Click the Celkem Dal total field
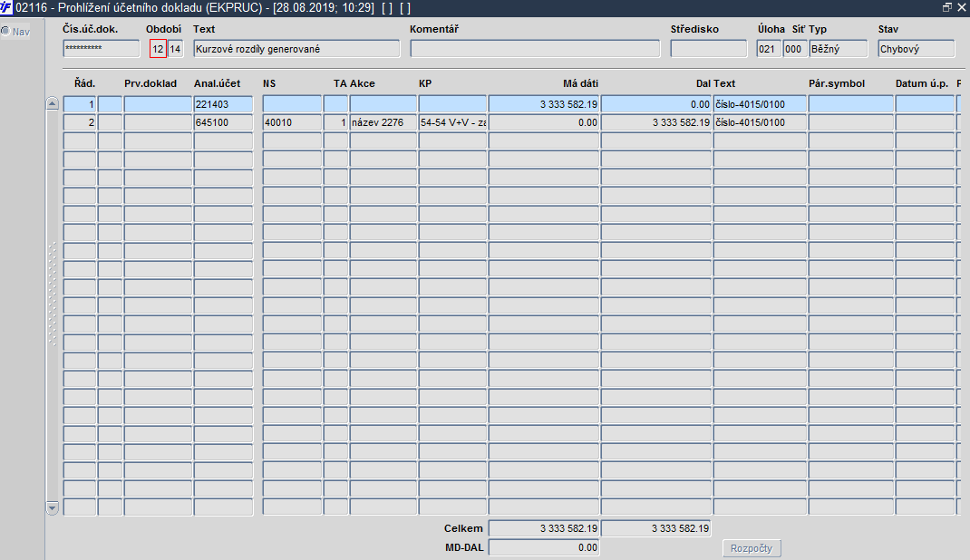Screen dimensions: 970x560 [656, 528]
